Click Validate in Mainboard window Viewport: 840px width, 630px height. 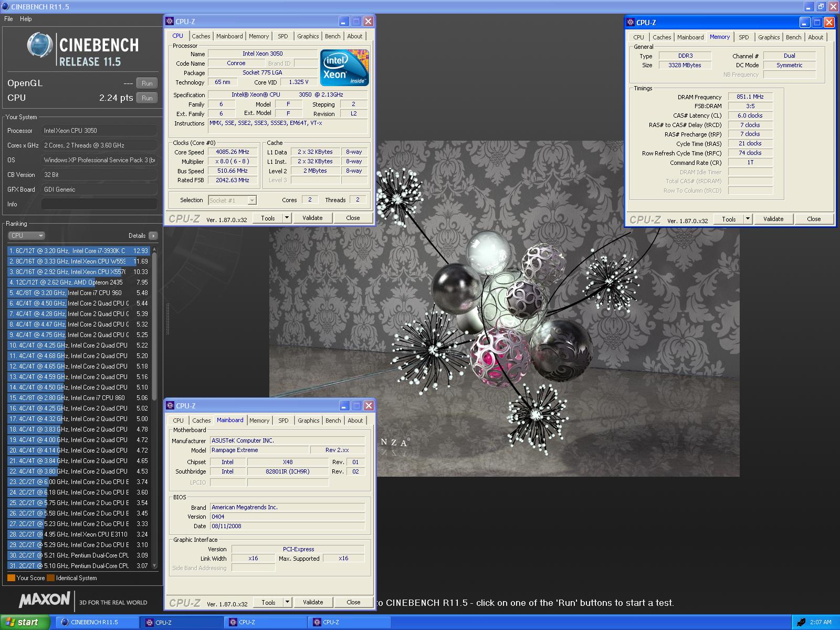pos(313,602)
